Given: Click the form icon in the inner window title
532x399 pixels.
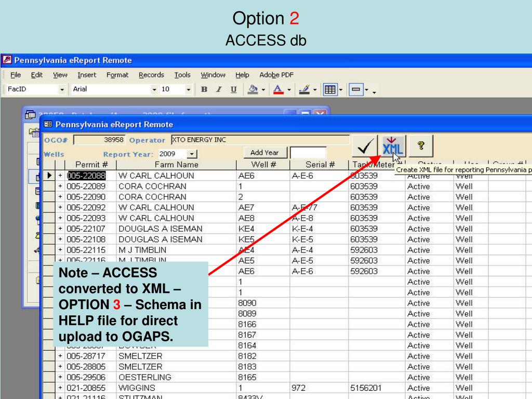Looking at the screenshot, I should point(48,125).
